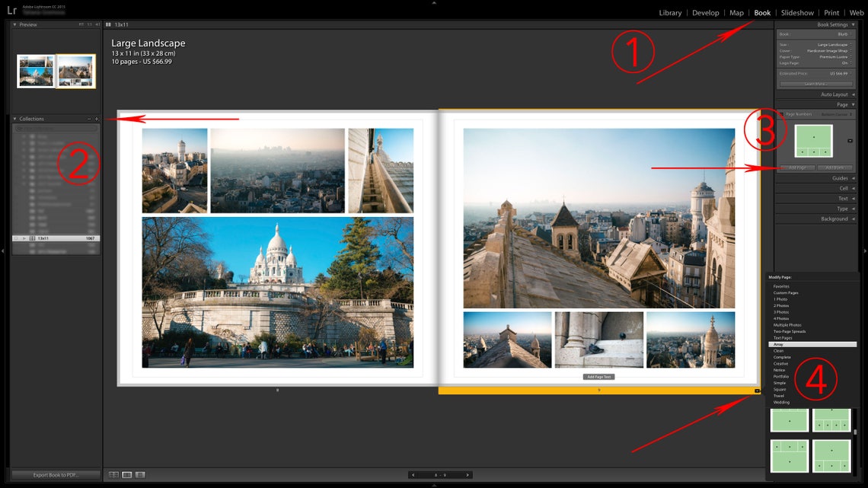Viewport: 868px width, 488px height.
Task: Switch to multi-page view icon
Action: pos(113,475)
